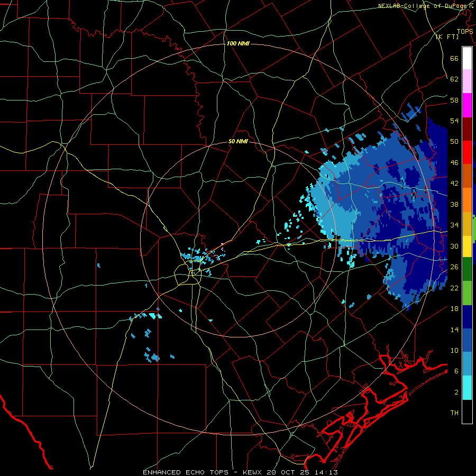Pick the dark orange legend swatch
The image size is (476, 476).
467,176
